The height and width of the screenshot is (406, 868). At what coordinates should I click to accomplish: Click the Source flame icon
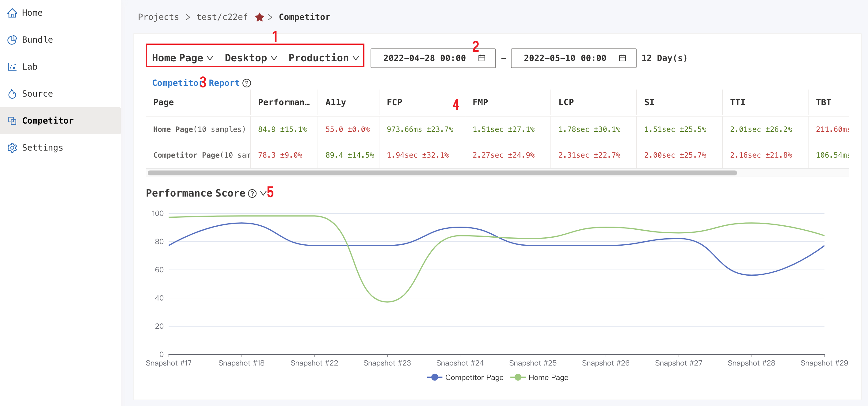pyautogui.click(x=12, y=94)
